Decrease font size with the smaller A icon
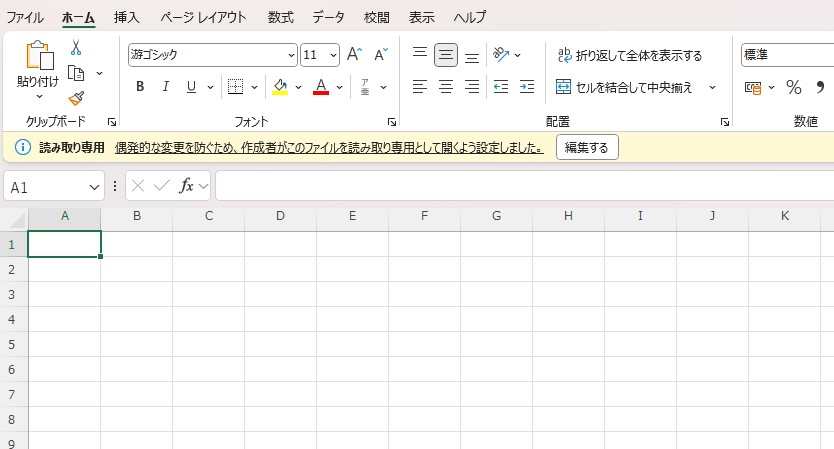 click(381, 54)
